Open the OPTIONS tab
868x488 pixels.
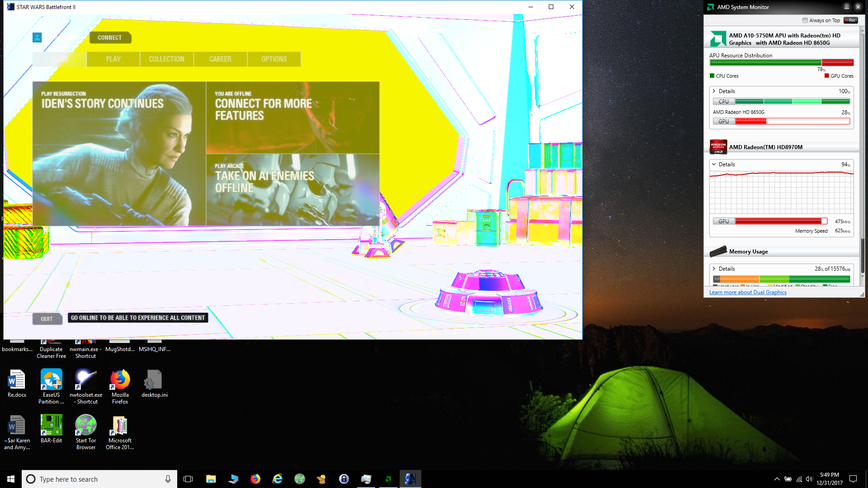pos(274,59)
